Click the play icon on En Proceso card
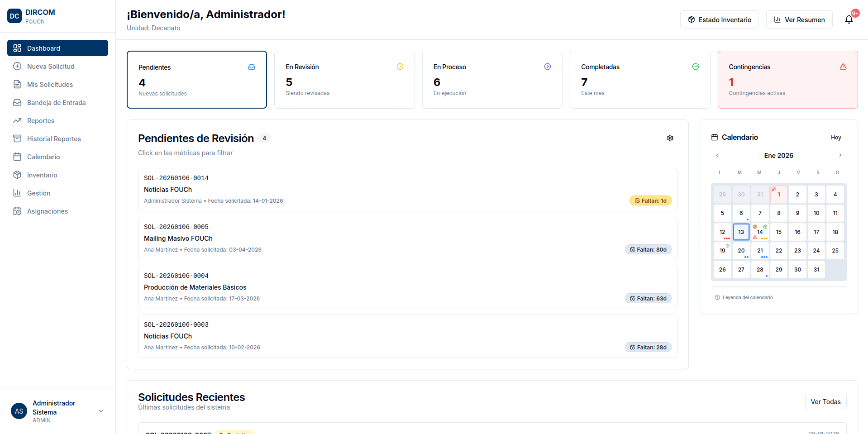Viewport: 868px width, 434px height. point(548,67)
